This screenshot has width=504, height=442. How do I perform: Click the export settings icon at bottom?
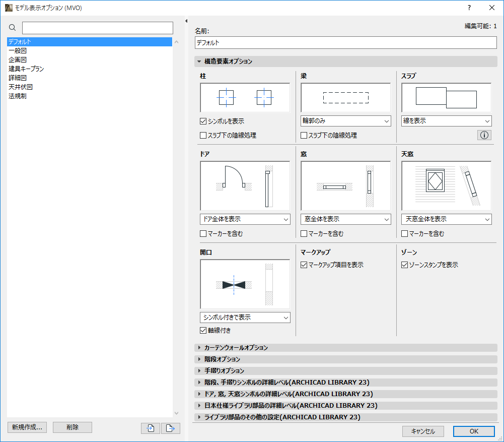click(170, 427)
